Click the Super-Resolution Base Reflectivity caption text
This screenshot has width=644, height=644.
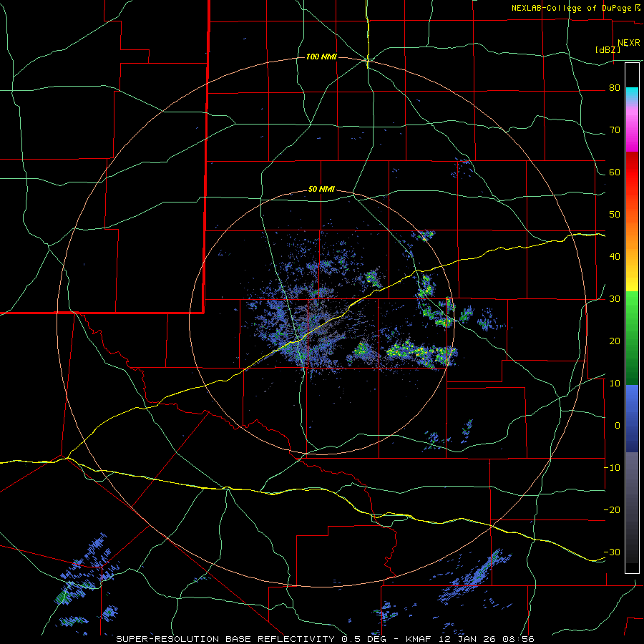[225, 639]
